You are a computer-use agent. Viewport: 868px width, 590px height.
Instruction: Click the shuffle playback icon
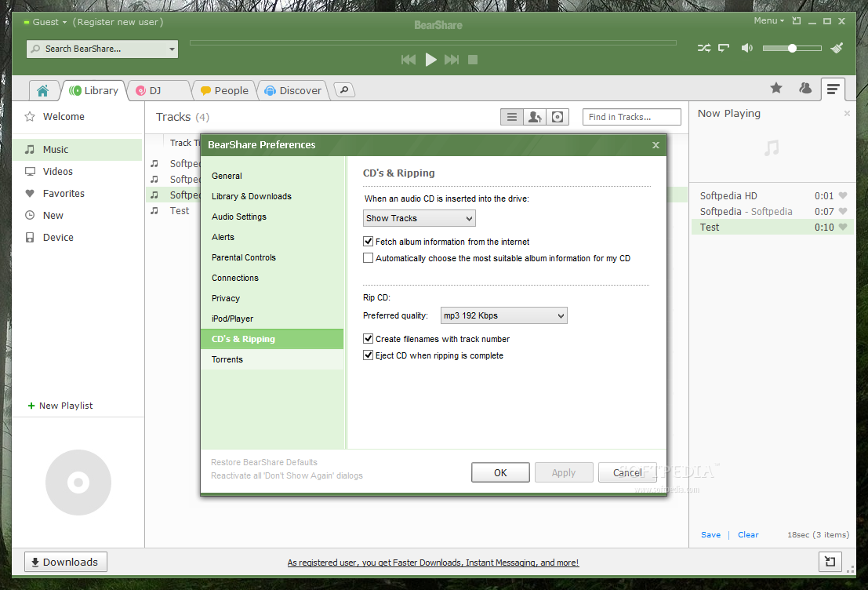click(x=703, y=48)
